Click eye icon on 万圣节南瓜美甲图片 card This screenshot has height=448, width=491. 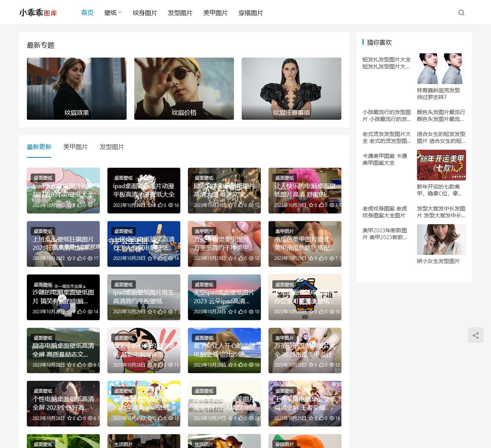[x=331, y=365]
